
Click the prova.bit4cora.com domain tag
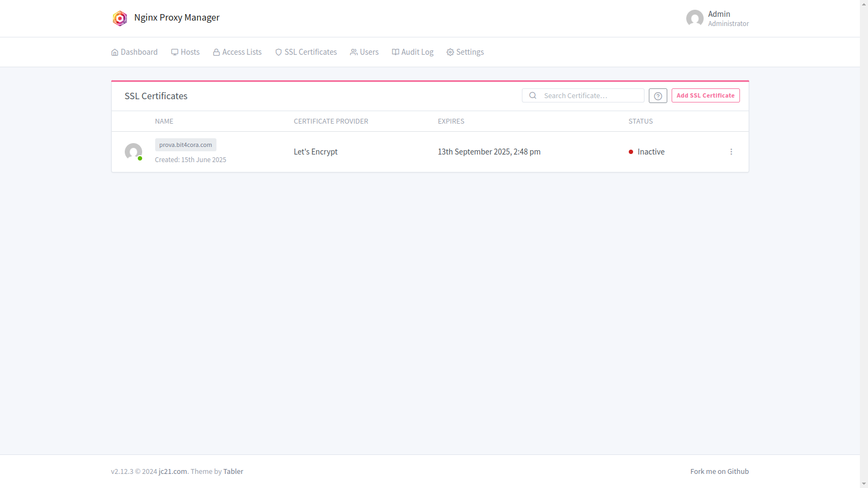pyautogui.click(x=186, y=145)
